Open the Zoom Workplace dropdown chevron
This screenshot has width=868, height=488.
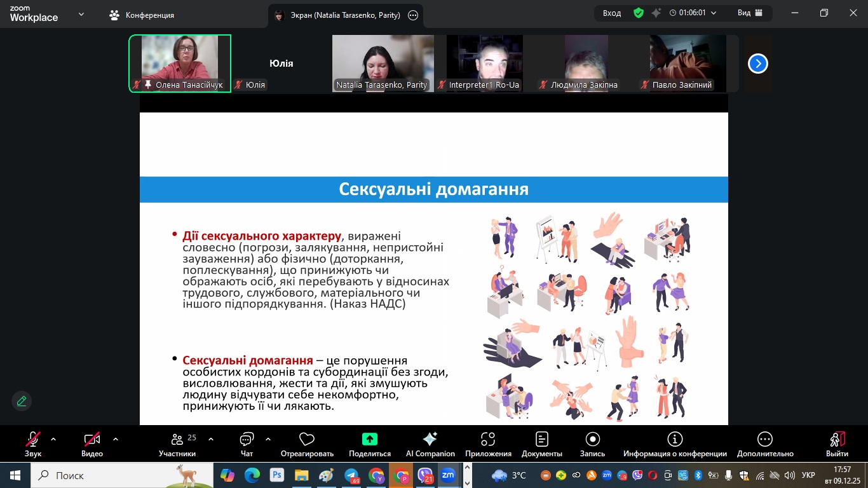(x=81, y=14)
